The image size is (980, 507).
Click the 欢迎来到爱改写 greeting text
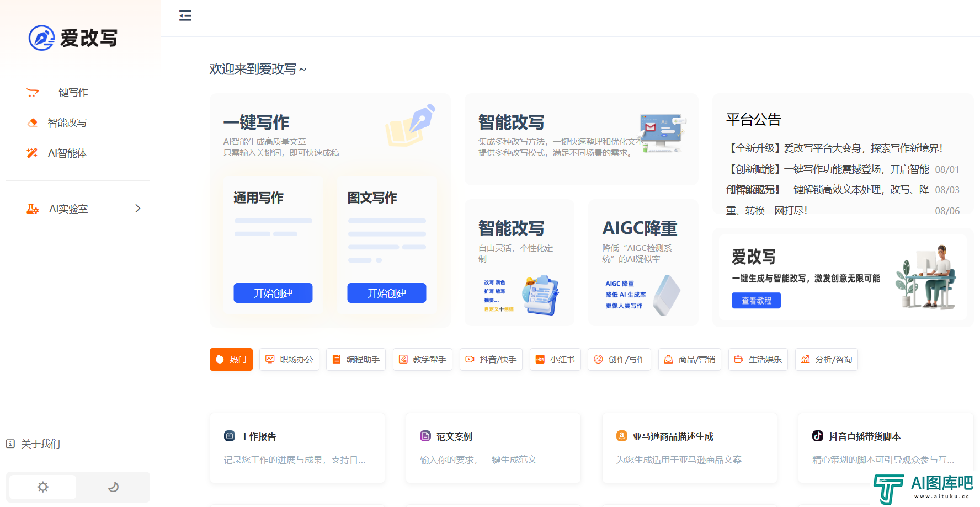click(258, 70)
